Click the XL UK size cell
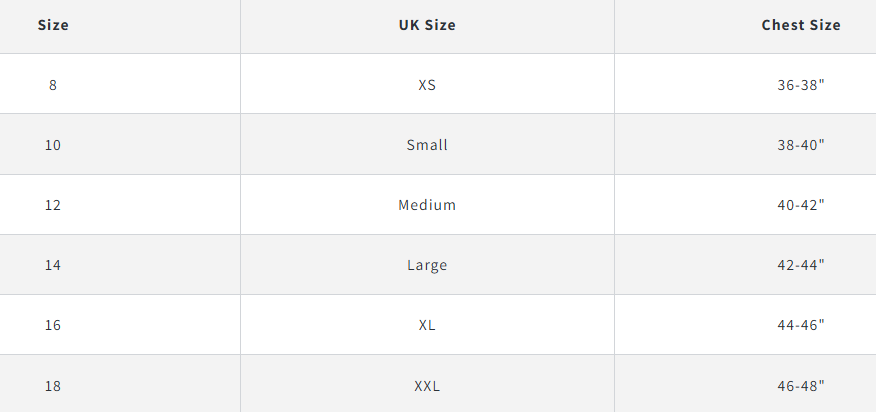The width and height of the screenshot is (876, 412). click(x=427, y=325)
